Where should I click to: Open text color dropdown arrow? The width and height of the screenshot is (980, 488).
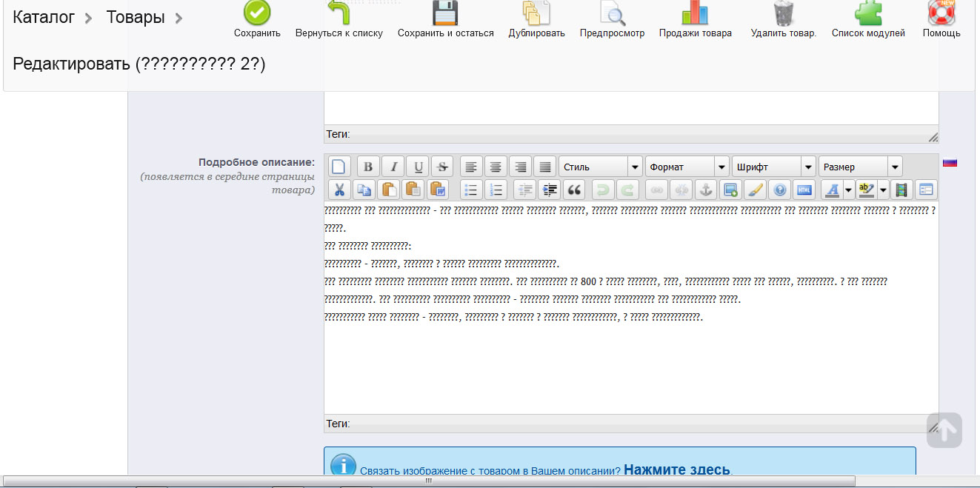point(849,190)
